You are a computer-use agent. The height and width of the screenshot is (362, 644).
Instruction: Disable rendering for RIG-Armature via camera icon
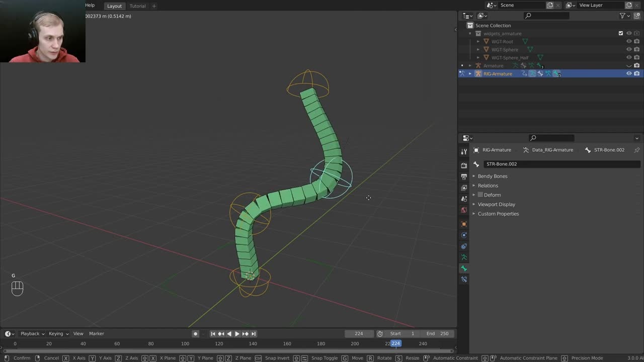(x=636, y=74)
